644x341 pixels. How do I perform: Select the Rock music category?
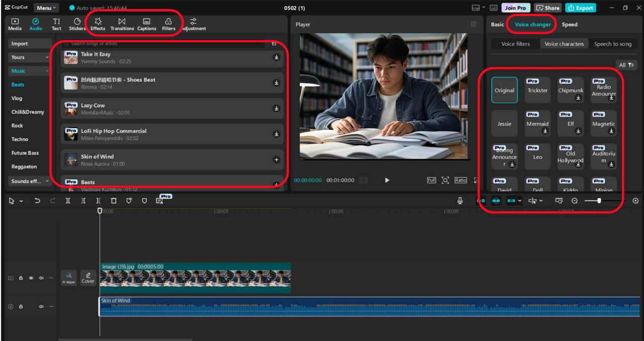point(17,125)
